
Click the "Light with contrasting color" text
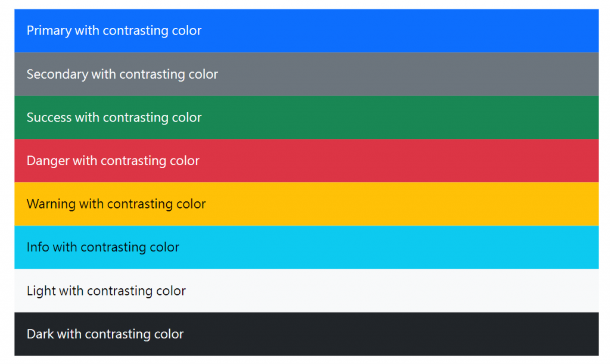point(106,291)
